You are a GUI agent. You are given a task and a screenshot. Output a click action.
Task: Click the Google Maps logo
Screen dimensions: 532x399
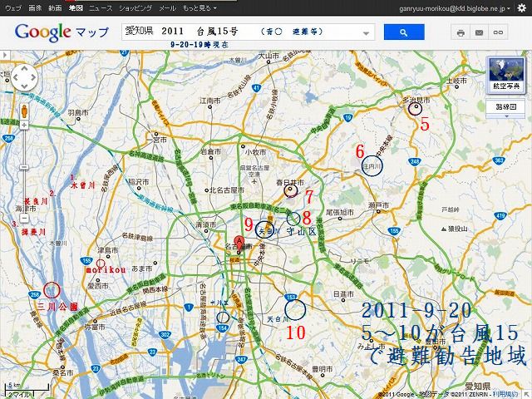62,32
